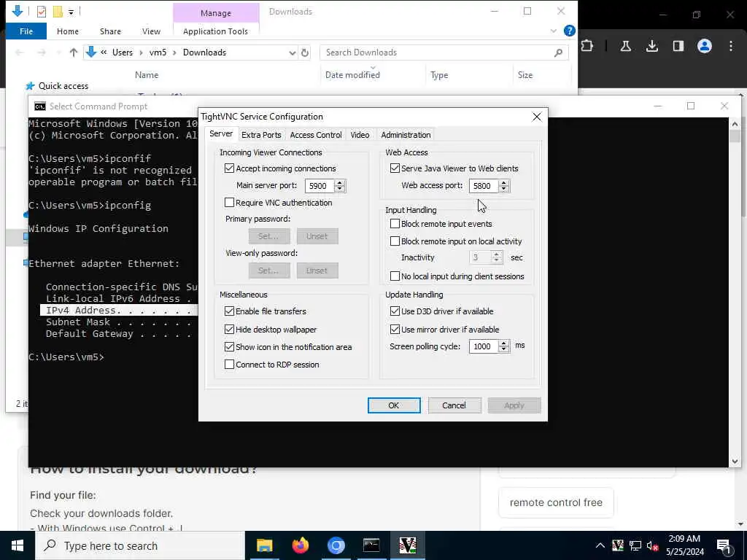
Task: Open the Video tab
Action: [360, 135]
